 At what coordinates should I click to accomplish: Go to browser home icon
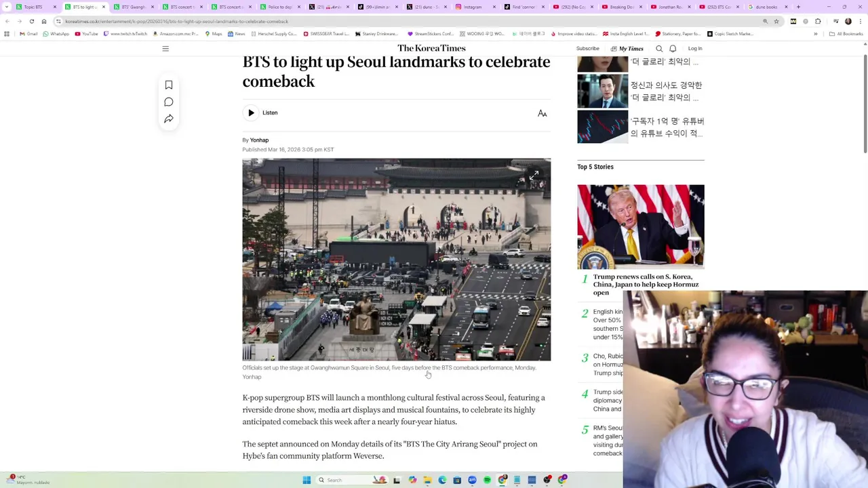(x=44, y=21)
